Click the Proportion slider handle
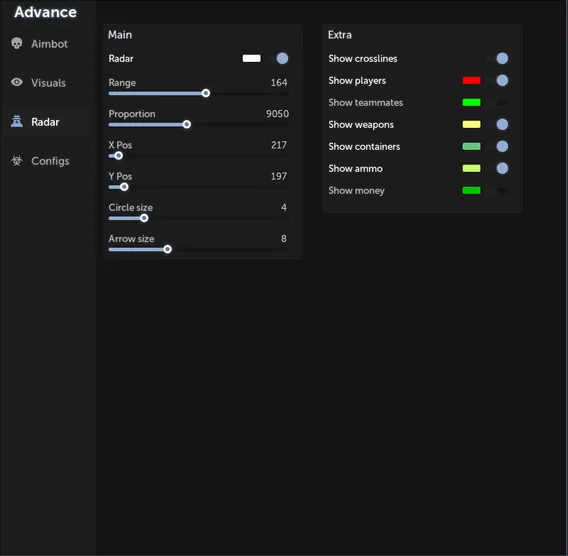Image resolution: width=568 pixels, height=556 pixels. (187, 125)
